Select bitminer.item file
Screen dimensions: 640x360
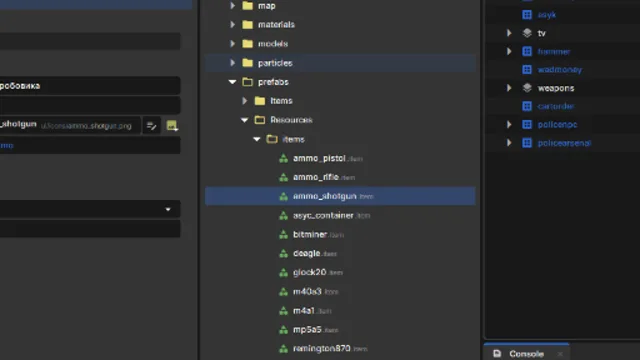click(x=318, y=235)
